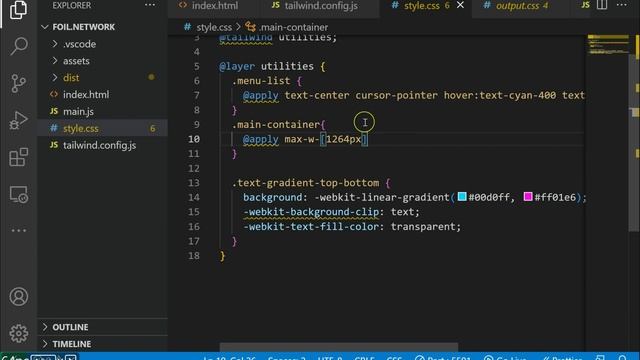
Task: Click 'hover:text-cyan-400' on line 7
Action: (x=500, y=96)
